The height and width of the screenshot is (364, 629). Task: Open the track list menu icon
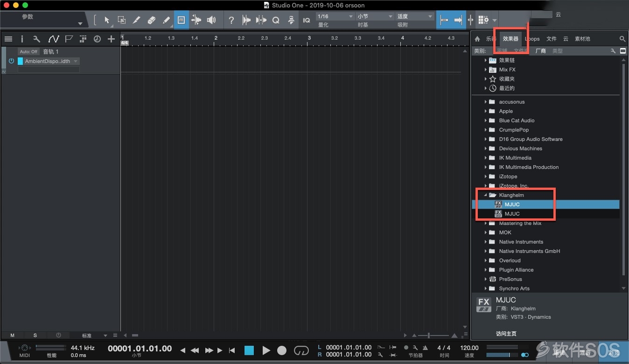tap(8, 39)
